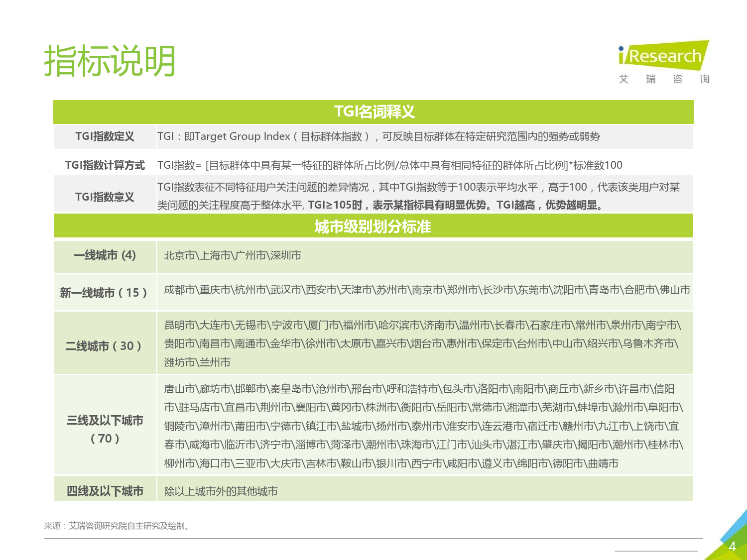
Task: Click the TGI指数定义 row label
Action: click(x=105, y=136)
